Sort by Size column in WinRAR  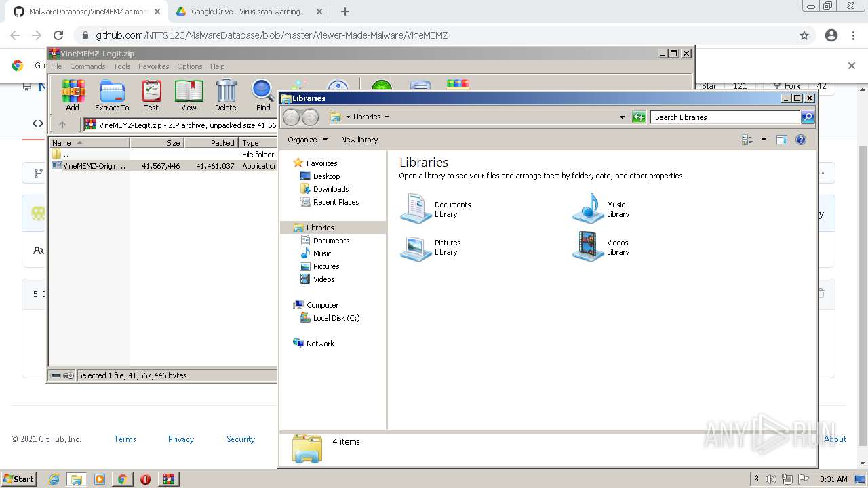tap(157, 143)
